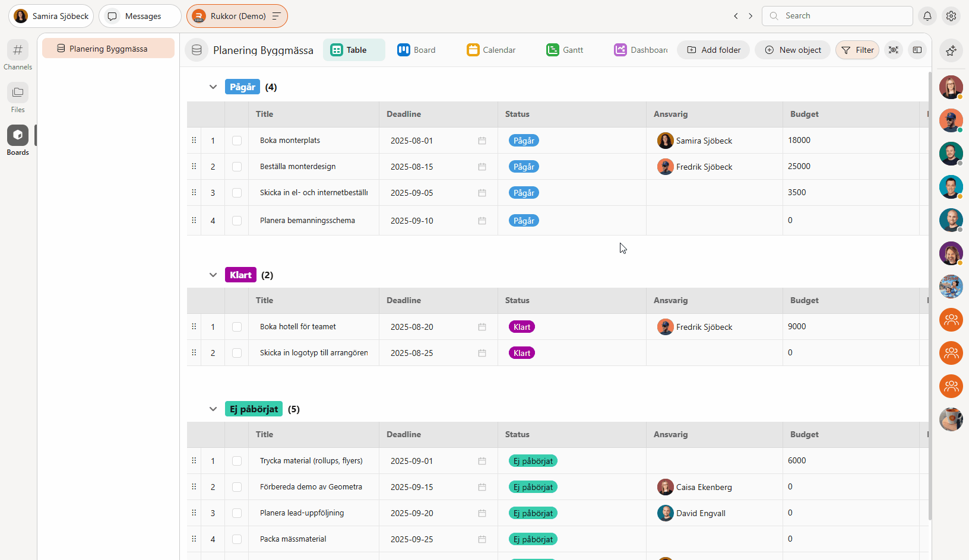Open notifications bell

point(927,16)
